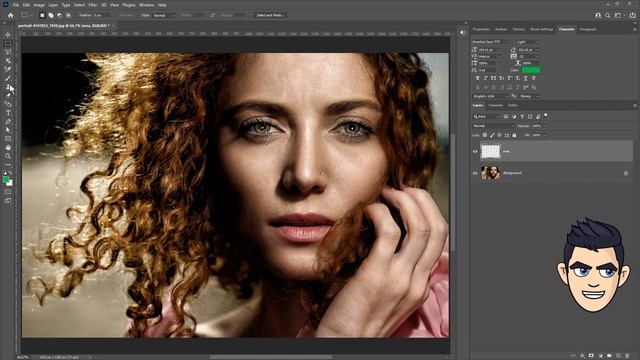Image resolution: width=640 pixels, height=360 pixels.
Task: Open the search magnifier in top right
Action: [x=608, y=15]
